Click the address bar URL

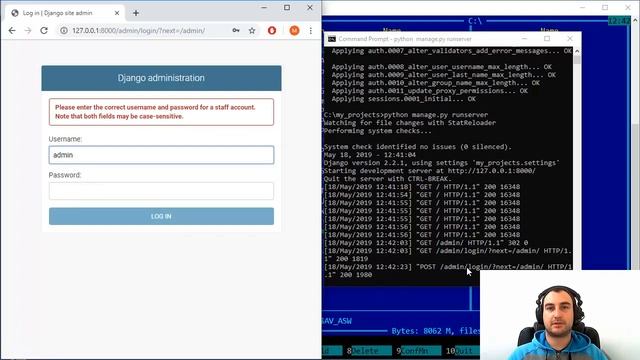138,31
